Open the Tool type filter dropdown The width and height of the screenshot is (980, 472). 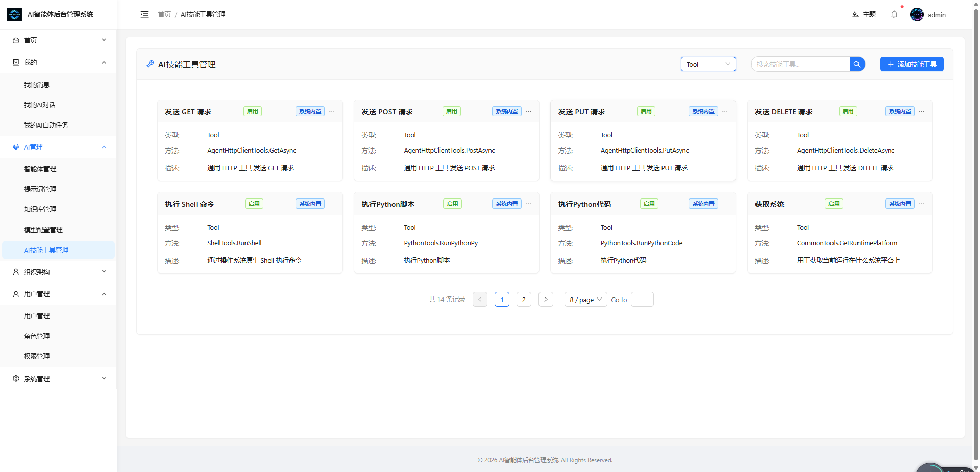point(708,64)
